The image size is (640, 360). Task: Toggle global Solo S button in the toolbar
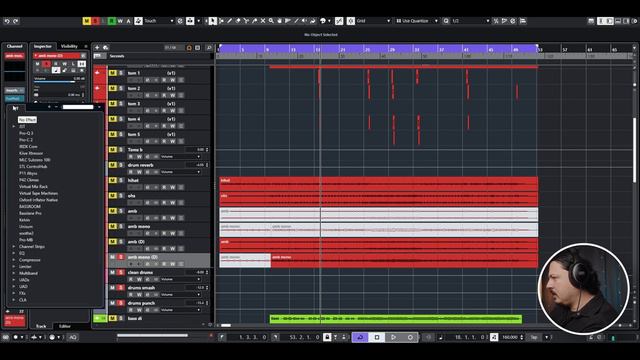click(x=95, y=21)
